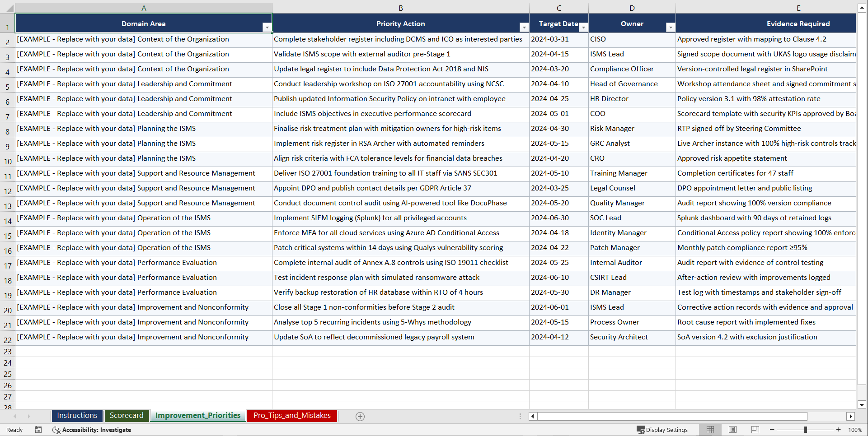
Task: Zoom in using the plus icon
Action: pos(839,430)
